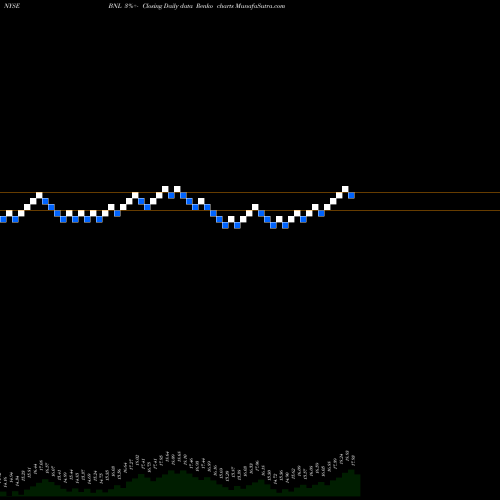
Task: Select the last white Renko brick before final blue
Action: pos(345,189)
